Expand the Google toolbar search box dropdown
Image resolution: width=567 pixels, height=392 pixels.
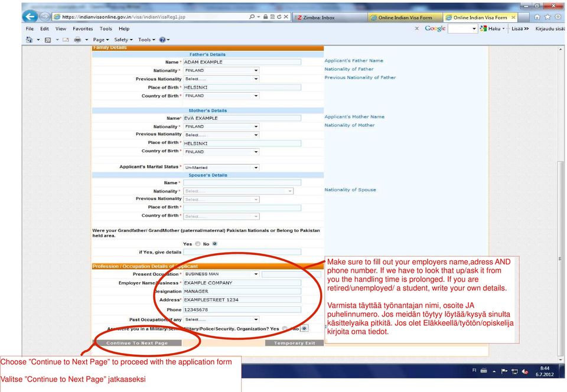pyautogui.click(x=474, y=28)
